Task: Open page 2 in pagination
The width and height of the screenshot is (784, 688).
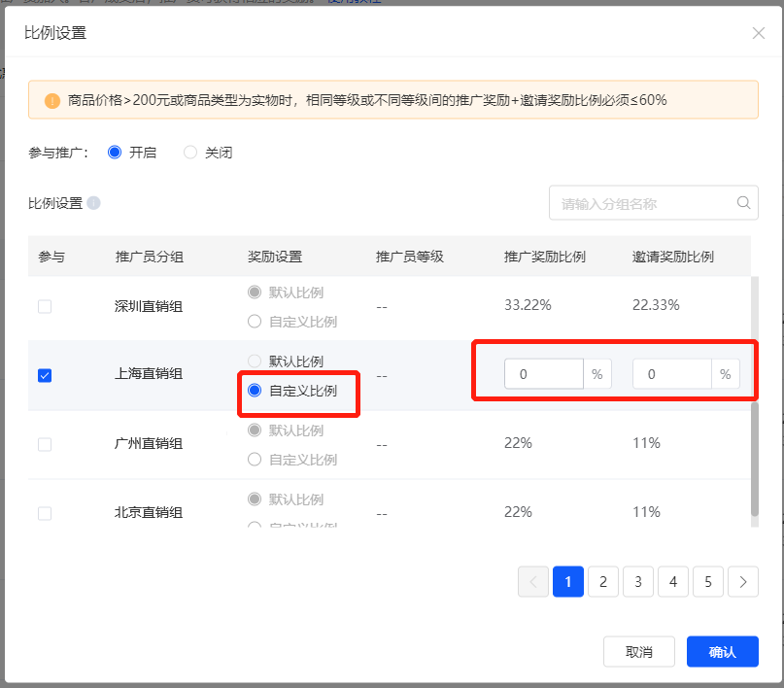Action: (603, 581)
